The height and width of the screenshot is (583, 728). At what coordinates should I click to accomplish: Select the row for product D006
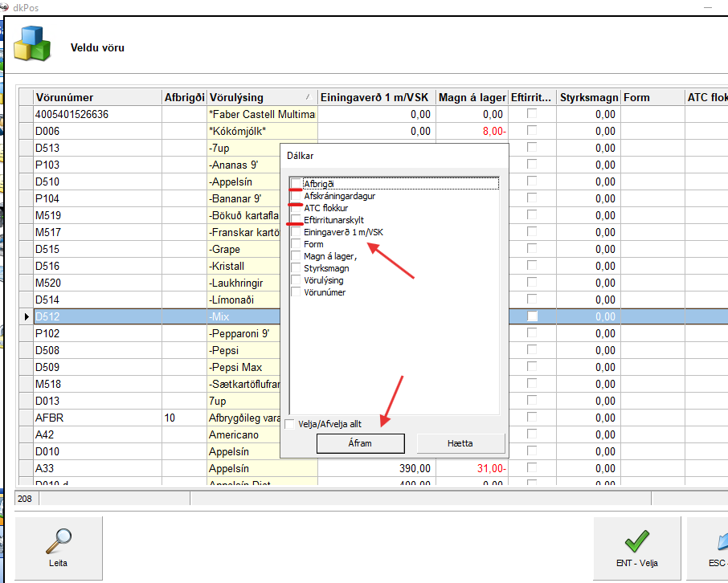(96, 131)
